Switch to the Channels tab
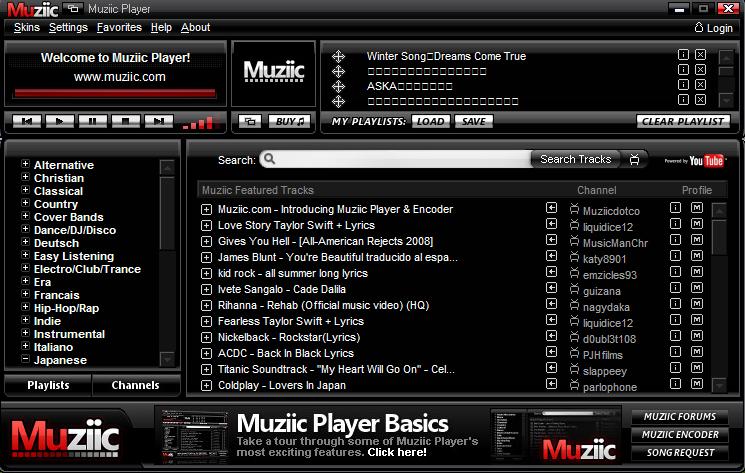 (135, 385)
